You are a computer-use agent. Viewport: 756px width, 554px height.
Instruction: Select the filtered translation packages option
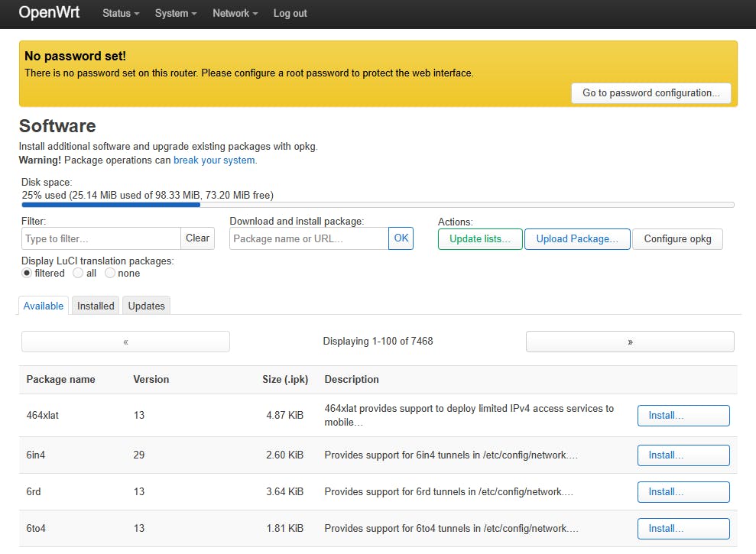tap(27, 273)
